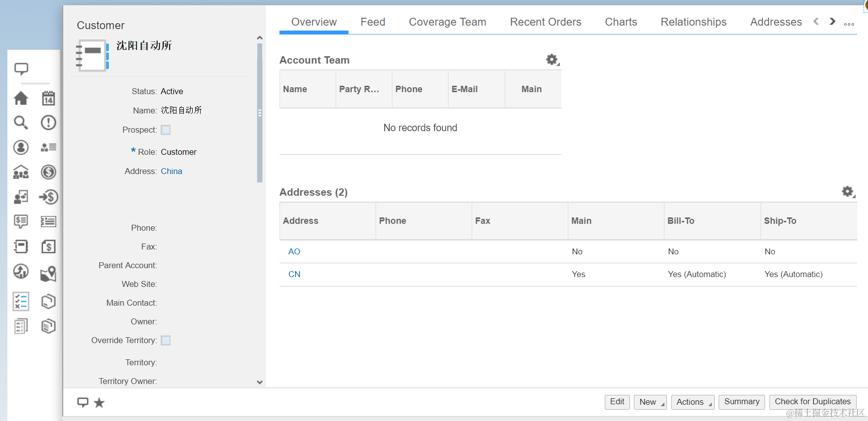
Task: Open the exclamation alerts icon
Action: (x=48, y=122)
